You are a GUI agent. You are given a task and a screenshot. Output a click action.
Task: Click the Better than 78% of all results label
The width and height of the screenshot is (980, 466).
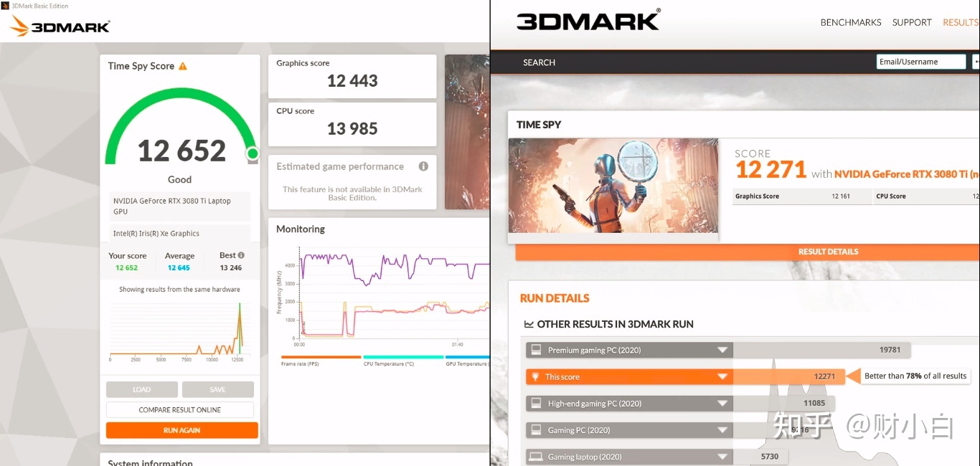click(x=915, y=376)
